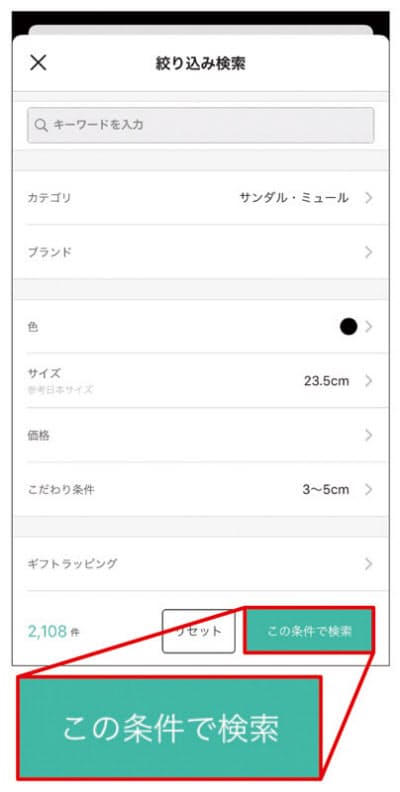Click the chevron beside 23.5cm
The width and height of the screenshot is (400, 792).
[x=369, y=381]
